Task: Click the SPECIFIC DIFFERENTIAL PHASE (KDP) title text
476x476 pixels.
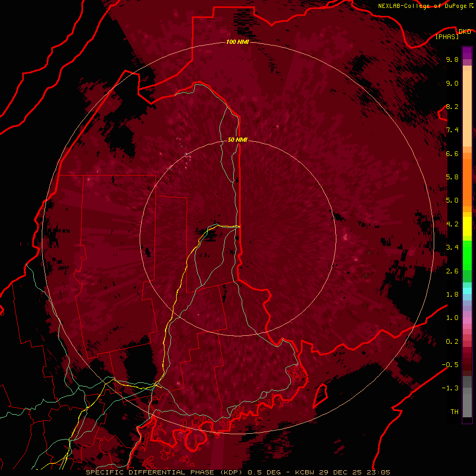Action: point(165,472)
